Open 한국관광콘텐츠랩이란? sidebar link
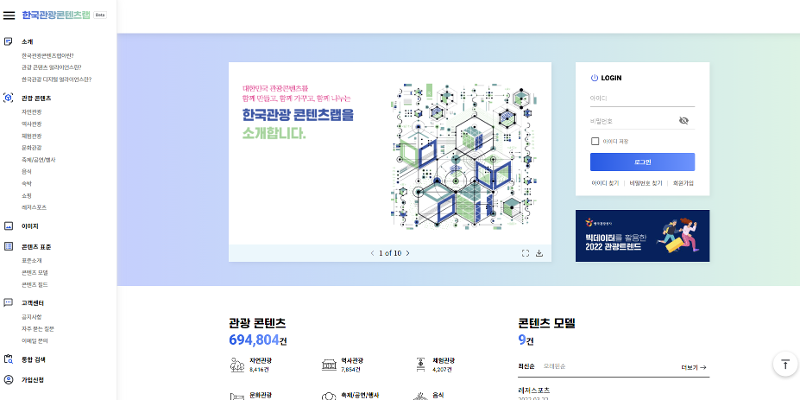This screenshot has height=400, width=800. [x=47, y=56]
